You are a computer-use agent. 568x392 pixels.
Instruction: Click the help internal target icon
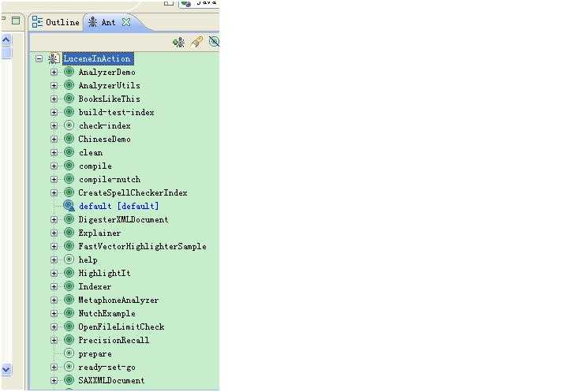pyautogui.click(x=69, y=259)
